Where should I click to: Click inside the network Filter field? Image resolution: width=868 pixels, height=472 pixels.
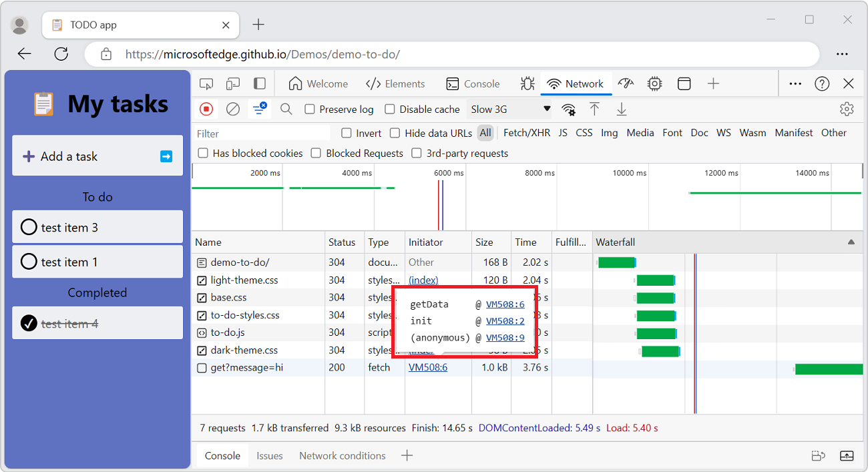coord(260,133)
